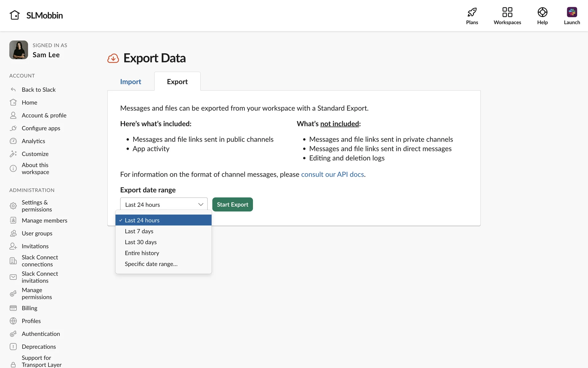Select the Export tab

(177, 82)
